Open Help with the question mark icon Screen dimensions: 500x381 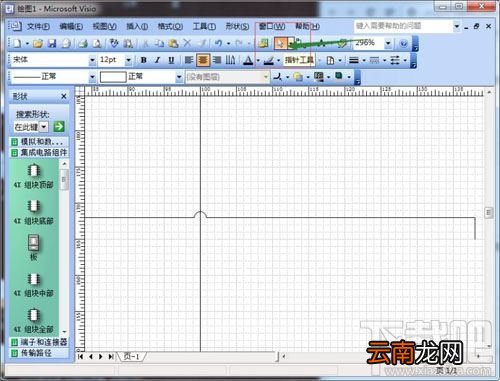[403, 43]
